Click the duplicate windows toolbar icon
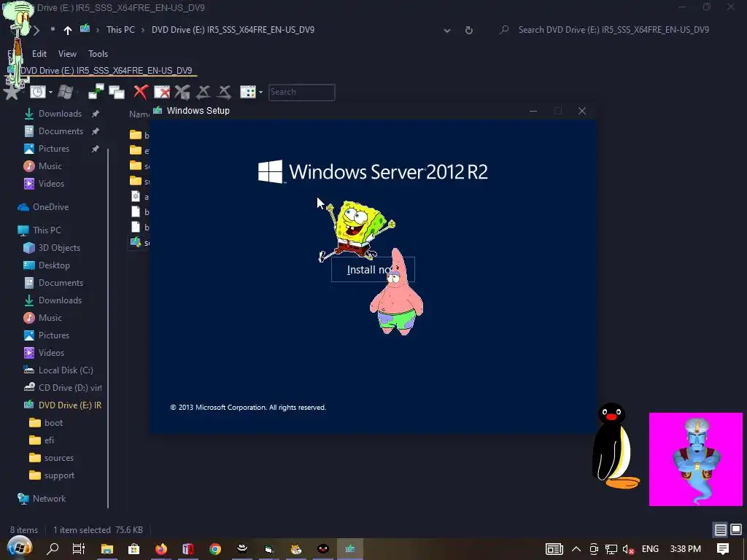 tap(117, 92)
